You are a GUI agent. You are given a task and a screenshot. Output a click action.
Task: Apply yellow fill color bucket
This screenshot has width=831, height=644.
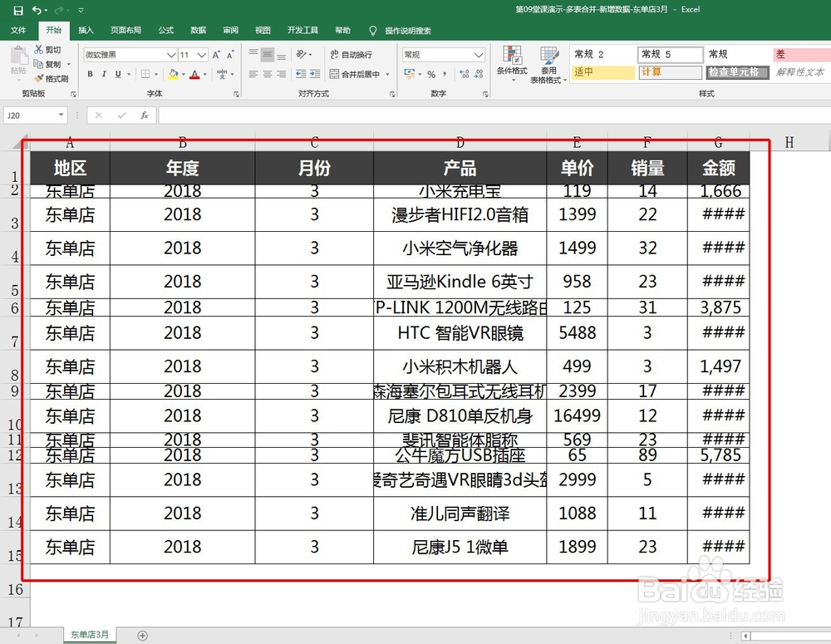click(x=173, y=74)
